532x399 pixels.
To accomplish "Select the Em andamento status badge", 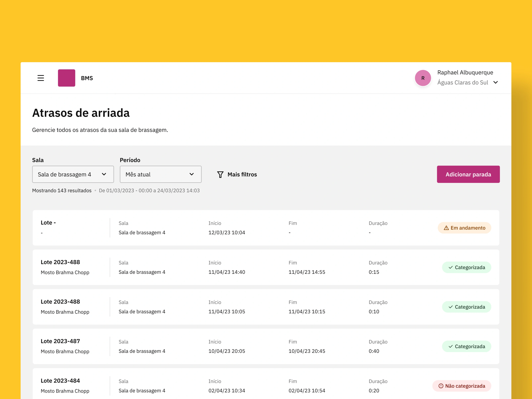I will tap(464, 228).
